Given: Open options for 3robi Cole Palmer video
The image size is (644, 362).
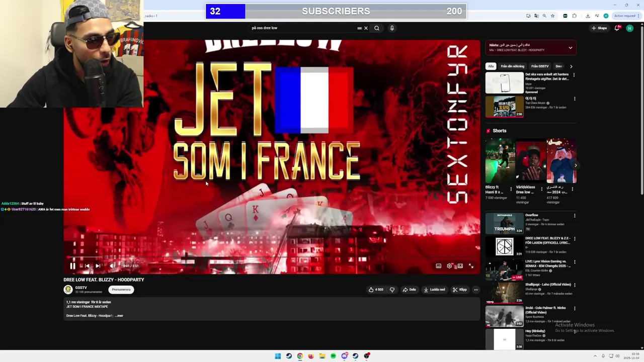Looking at the screenshot, I should click(x=575, y=308).
